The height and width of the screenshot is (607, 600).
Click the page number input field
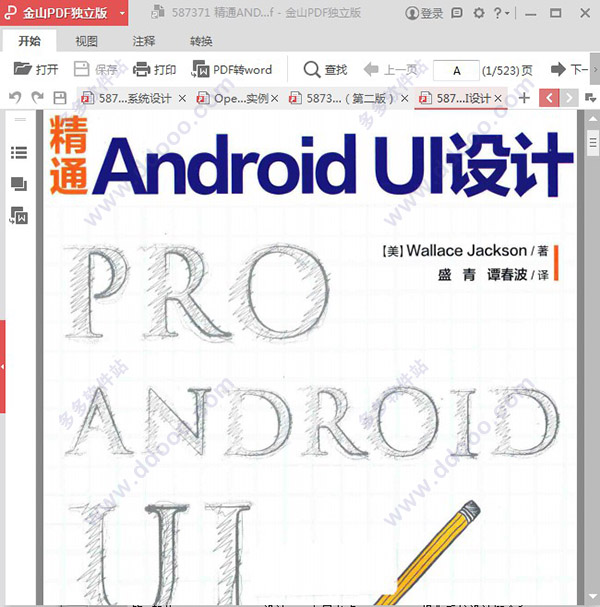tap(456, 70)
